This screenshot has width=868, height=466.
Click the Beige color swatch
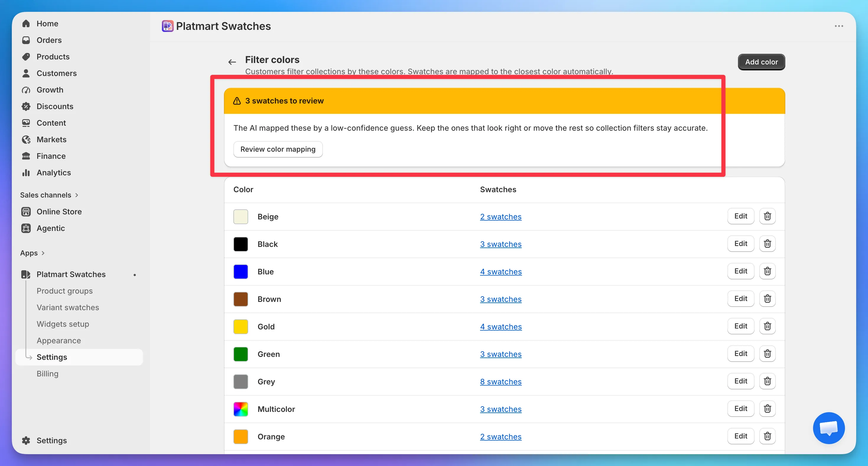pyautogui.click(x=240, y=216)
